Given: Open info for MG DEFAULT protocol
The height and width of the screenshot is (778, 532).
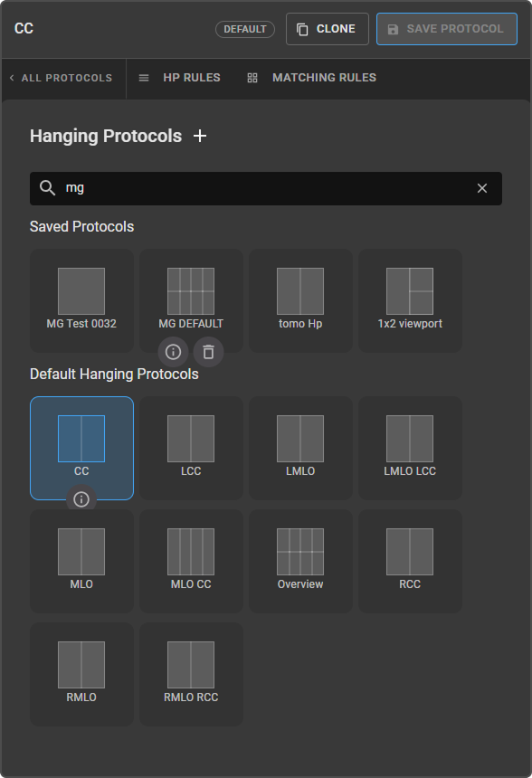Looking at the screenshot, I should tap(173, 352).
